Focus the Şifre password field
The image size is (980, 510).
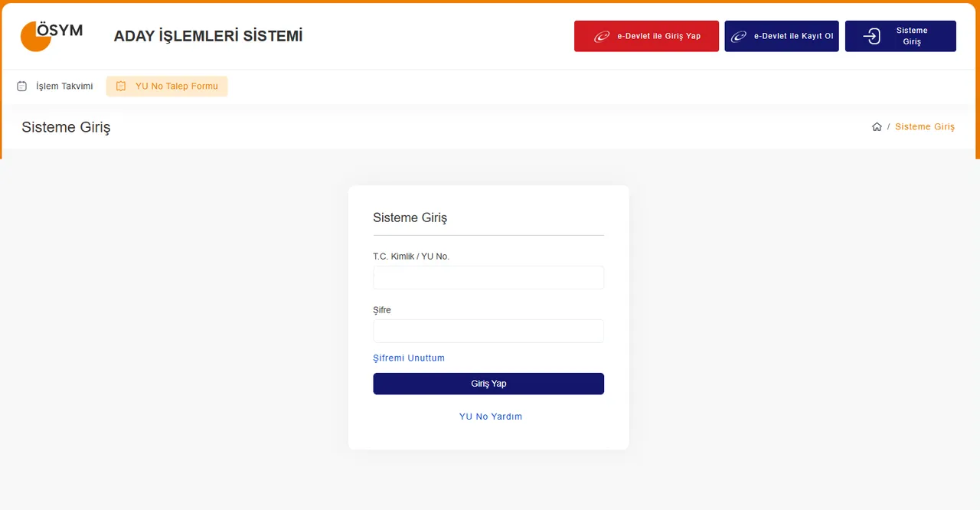488,331
